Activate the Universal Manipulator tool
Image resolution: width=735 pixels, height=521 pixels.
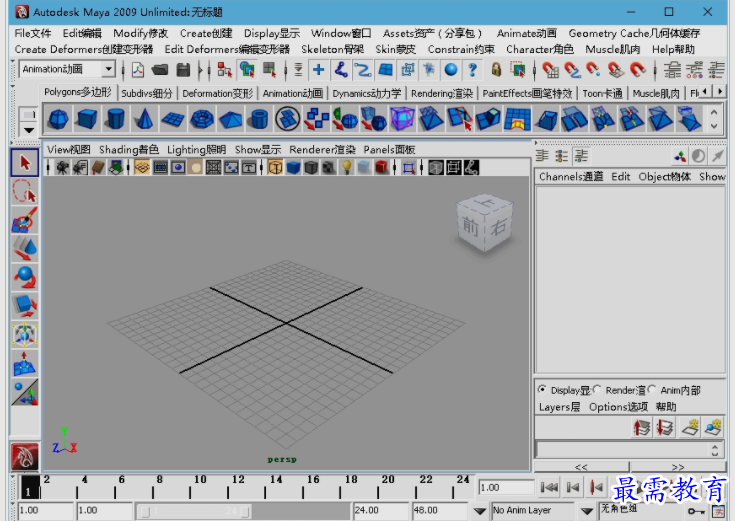tap(24, 334)
